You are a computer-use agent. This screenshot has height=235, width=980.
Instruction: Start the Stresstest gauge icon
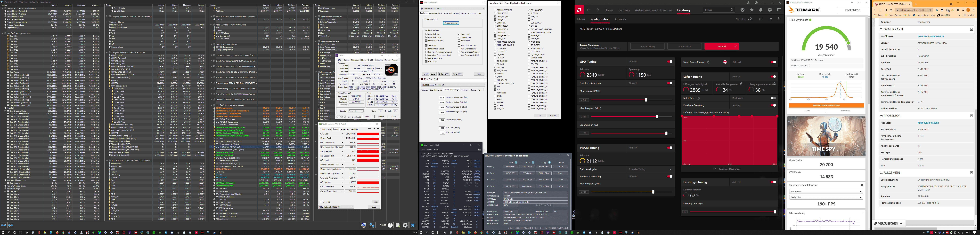(750, 19)
